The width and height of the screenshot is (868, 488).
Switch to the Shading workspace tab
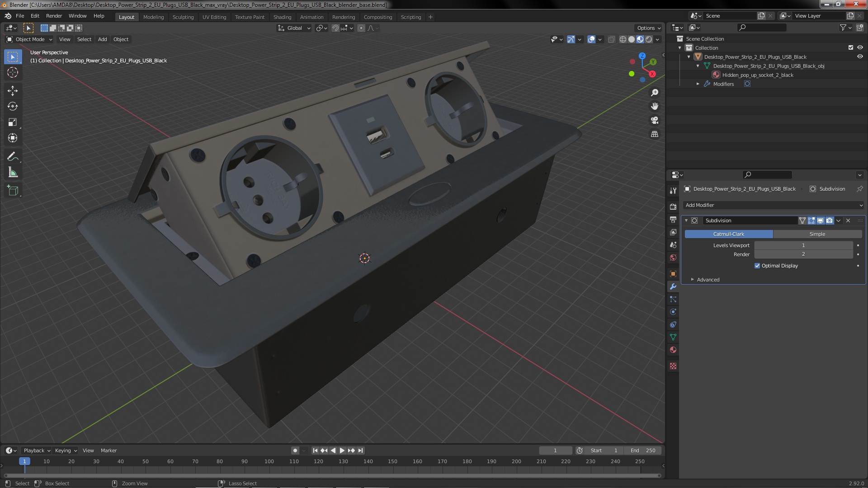point(282,17)
